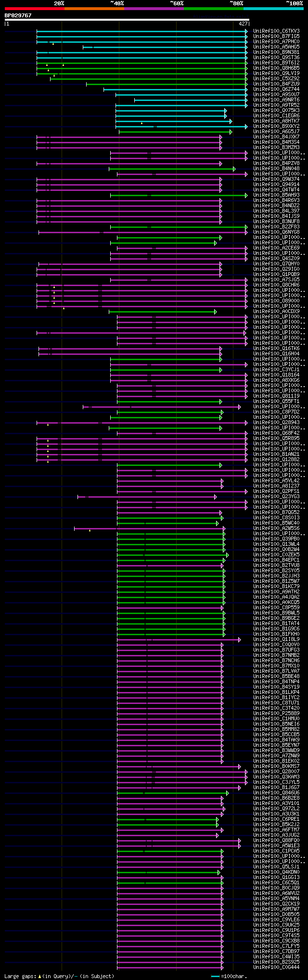Select label UniRef100_A2W5S6

point(276,528)
